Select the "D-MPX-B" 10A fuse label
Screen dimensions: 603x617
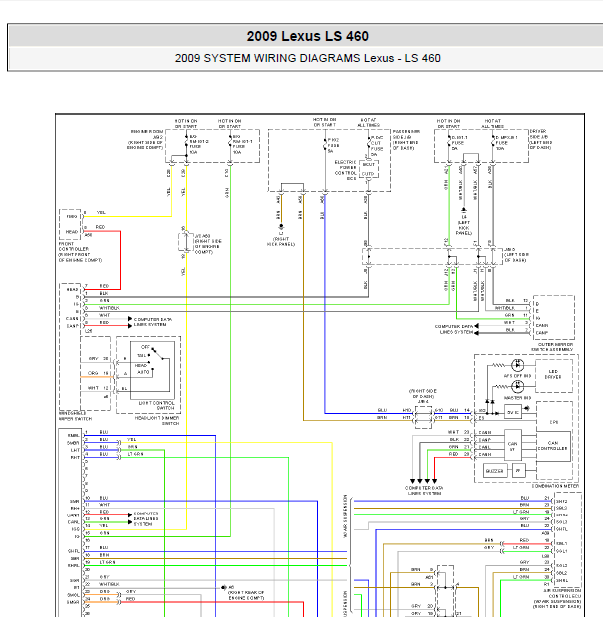(x=506, y=143)
